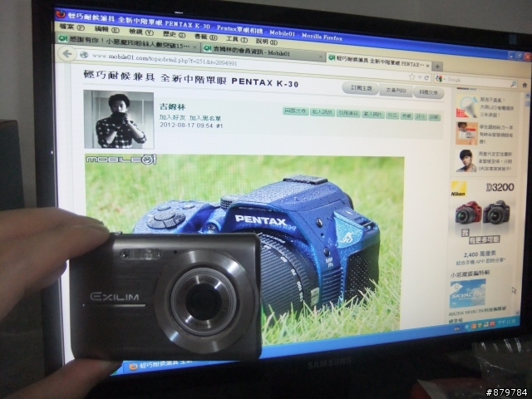The image size is (532, 399).
Task: Click the reload page icon
Action: click(x=426, y=78)
